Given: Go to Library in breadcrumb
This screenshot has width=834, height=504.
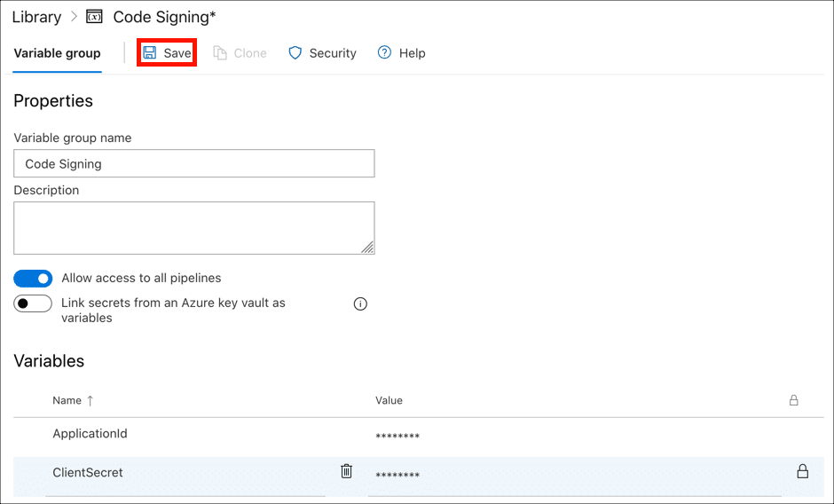Looking at the screenshot, I should [x=36, y=18].
